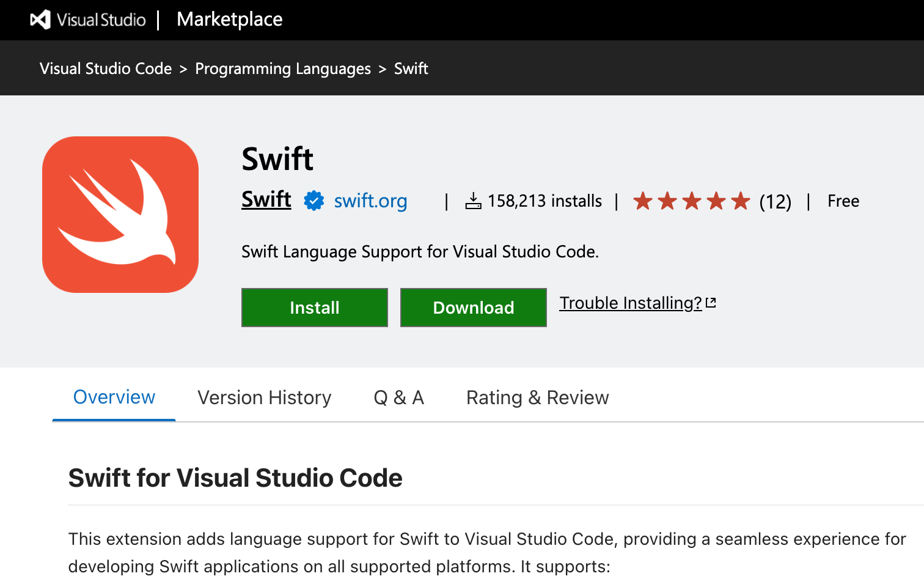Open the Q & A tab
Screen dimensions: 924x587
pos(398,397)
